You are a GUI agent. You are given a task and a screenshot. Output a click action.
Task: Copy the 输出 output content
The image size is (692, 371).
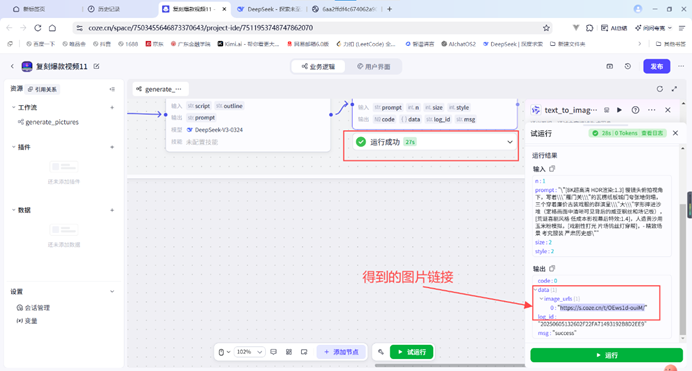[x=552, y=268]
